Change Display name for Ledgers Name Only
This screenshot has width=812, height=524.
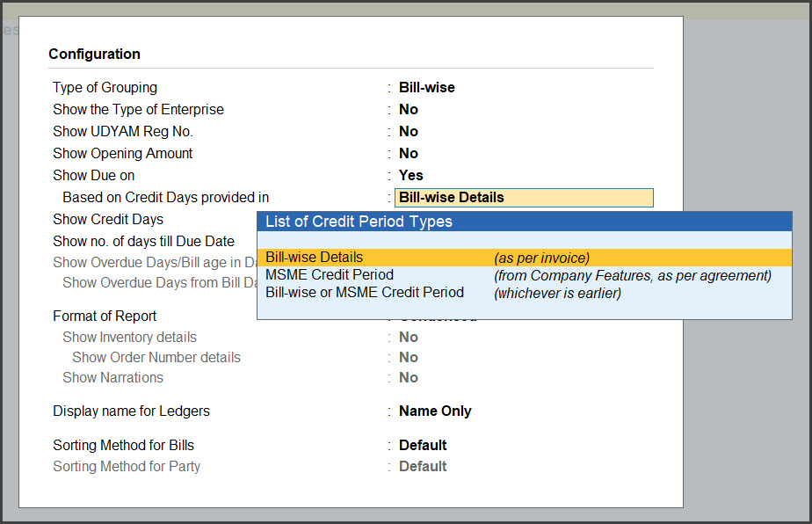point(435,411)
